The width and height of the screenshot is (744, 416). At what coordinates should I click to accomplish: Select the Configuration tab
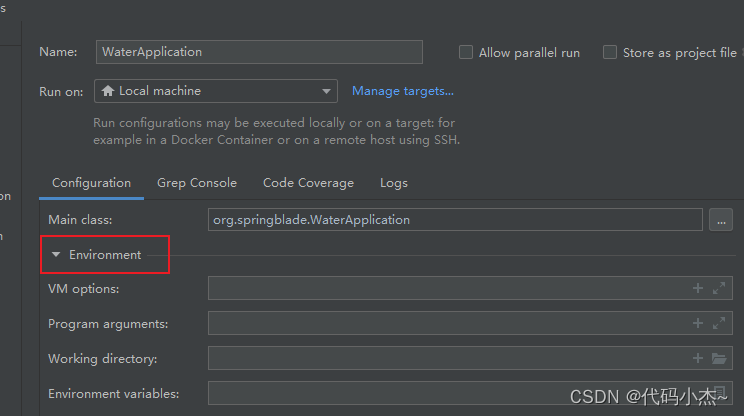pyautogui.click(x=92, y=183)
